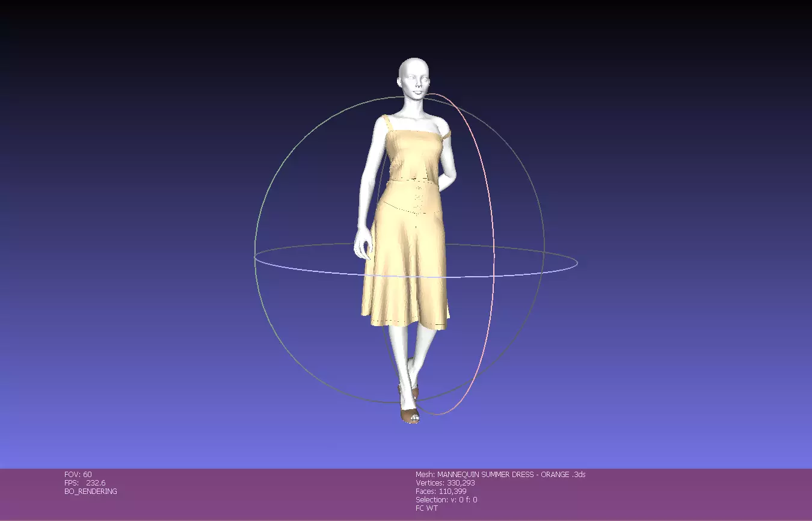Click the 'FC WT' status text
The width and height of the screenshot is (812, 521).
(427, 508)
